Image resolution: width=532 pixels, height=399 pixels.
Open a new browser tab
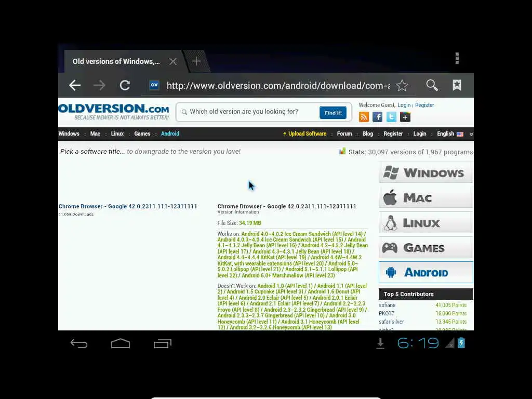click(196, 61)
